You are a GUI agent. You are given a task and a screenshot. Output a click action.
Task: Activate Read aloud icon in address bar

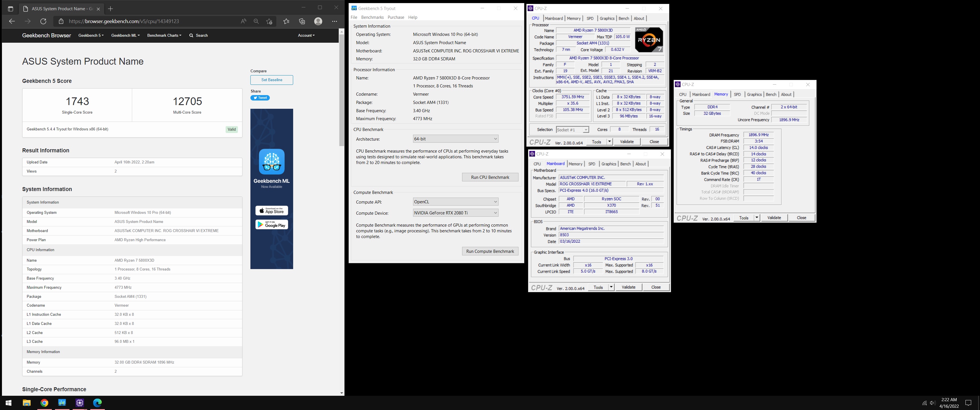click(244, 21)
